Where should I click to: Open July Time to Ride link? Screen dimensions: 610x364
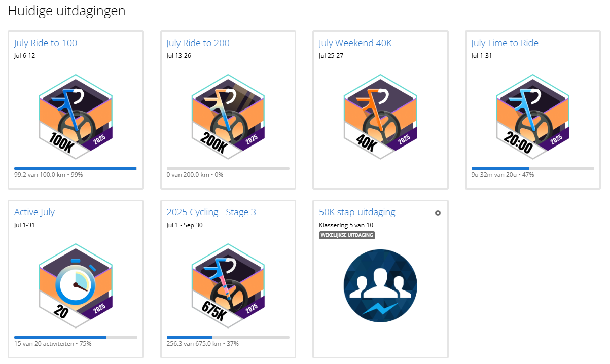pyautogui.click(x=505, y=43)
